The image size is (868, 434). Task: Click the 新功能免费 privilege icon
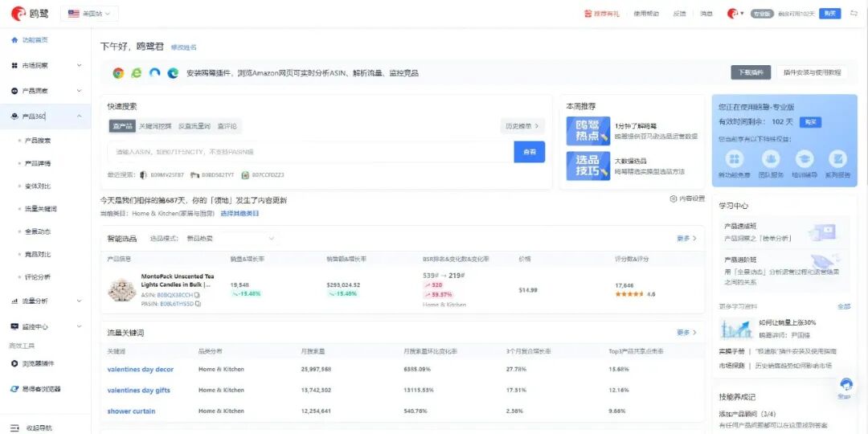(x=735, y=159)
